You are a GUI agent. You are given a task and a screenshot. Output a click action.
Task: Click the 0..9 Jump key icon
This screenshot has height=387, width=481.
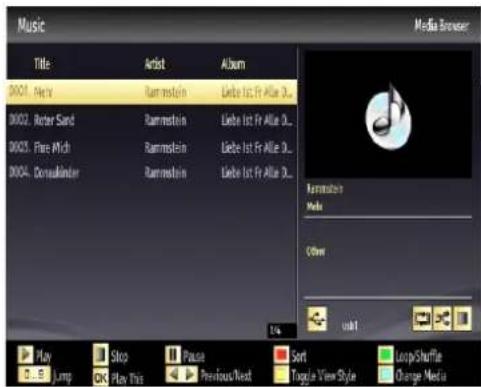tap(34, 375)
